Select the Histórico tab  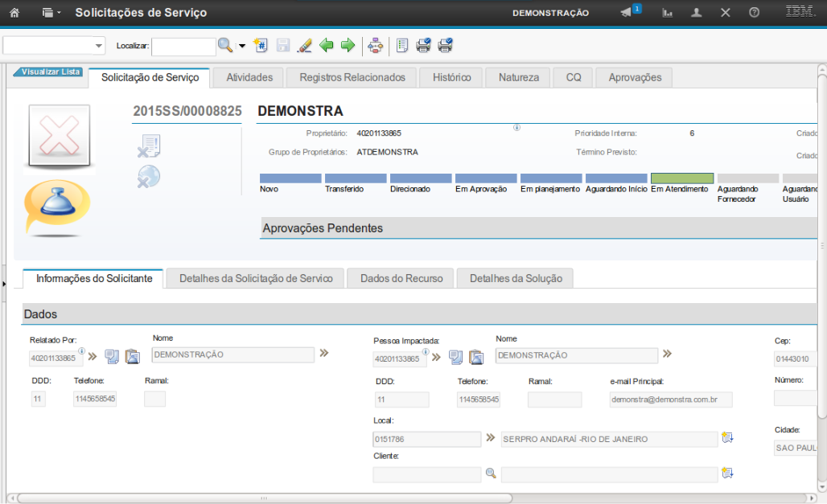[451, 77]
